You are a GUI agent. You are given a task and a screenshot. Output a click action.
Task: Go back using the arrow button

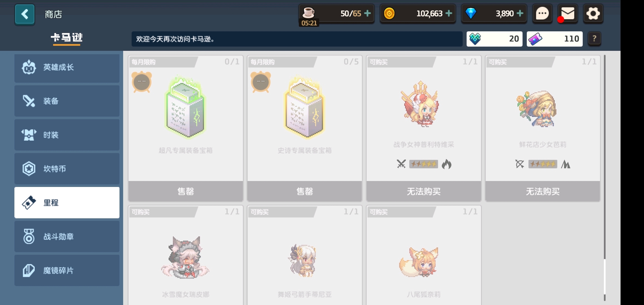[x=25, y=14]
